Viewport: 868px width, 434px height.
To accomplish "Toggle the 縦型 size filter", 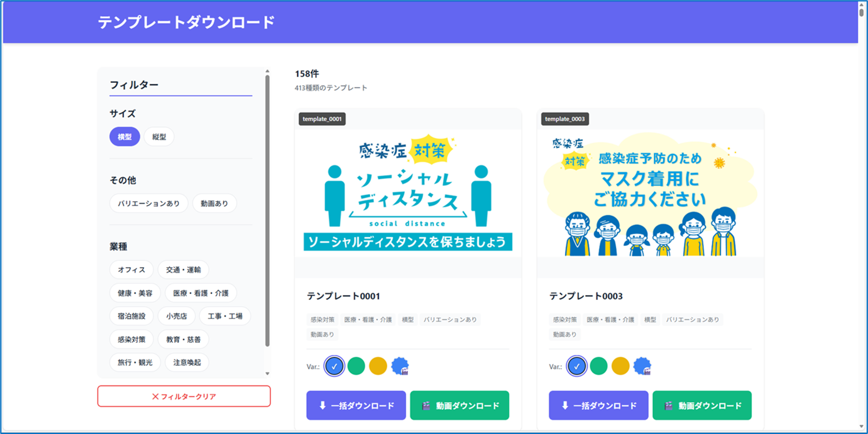I will [x=159, y=137].
